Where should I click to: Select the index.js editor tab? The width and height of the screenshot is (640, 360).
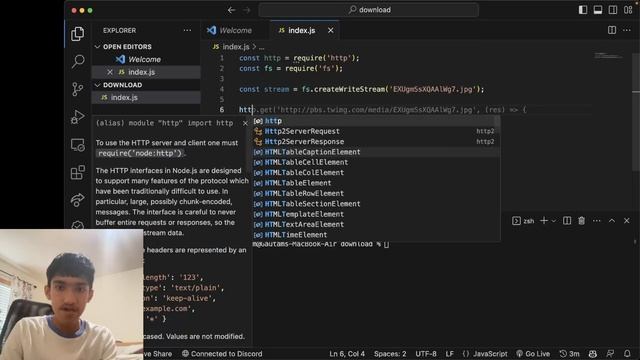tap(302, 30)
